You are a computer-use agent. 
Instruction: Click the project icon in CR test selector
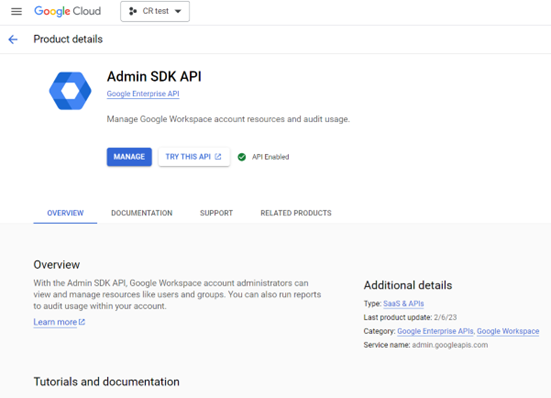point(133,11)
